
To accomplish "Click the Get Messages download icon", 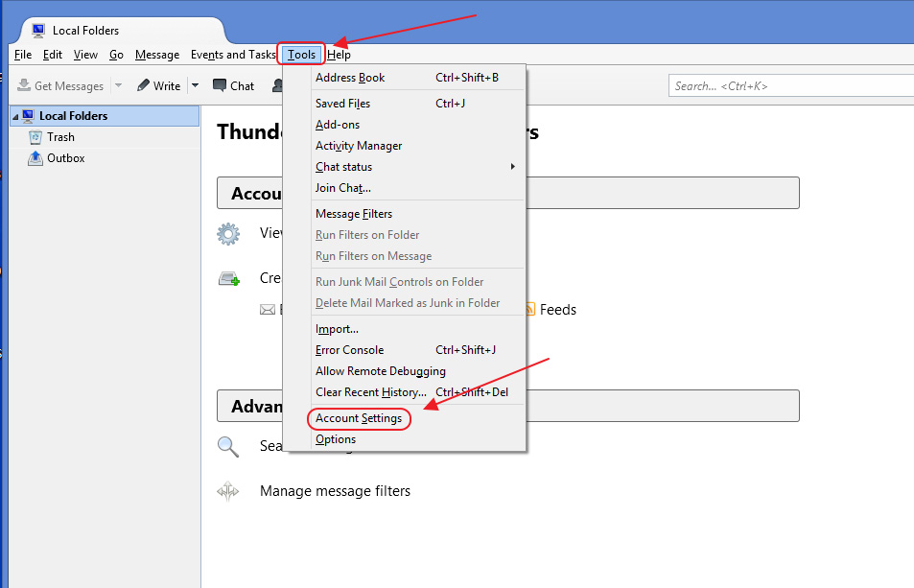I will point(24,85).
